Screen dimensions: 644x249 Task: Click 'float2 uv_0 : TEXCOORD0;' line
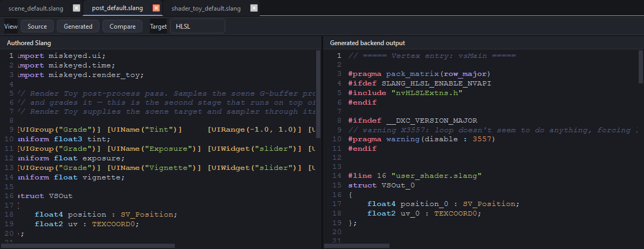point(424,213)
